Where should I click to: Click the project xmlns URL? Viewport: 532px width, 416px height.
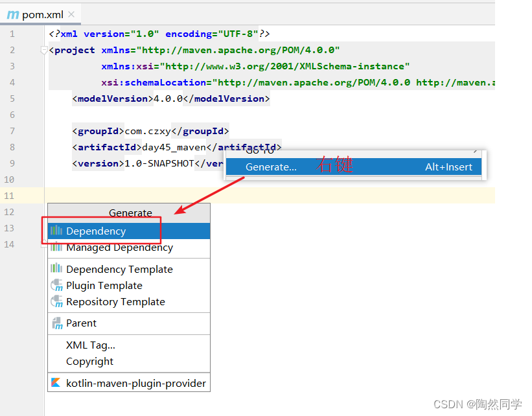[x=238, y=51]
